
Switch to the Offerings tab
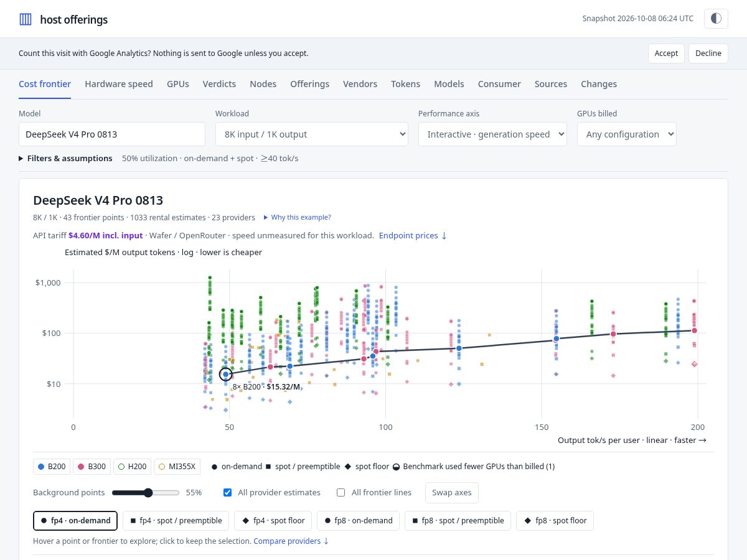(310, 84)
